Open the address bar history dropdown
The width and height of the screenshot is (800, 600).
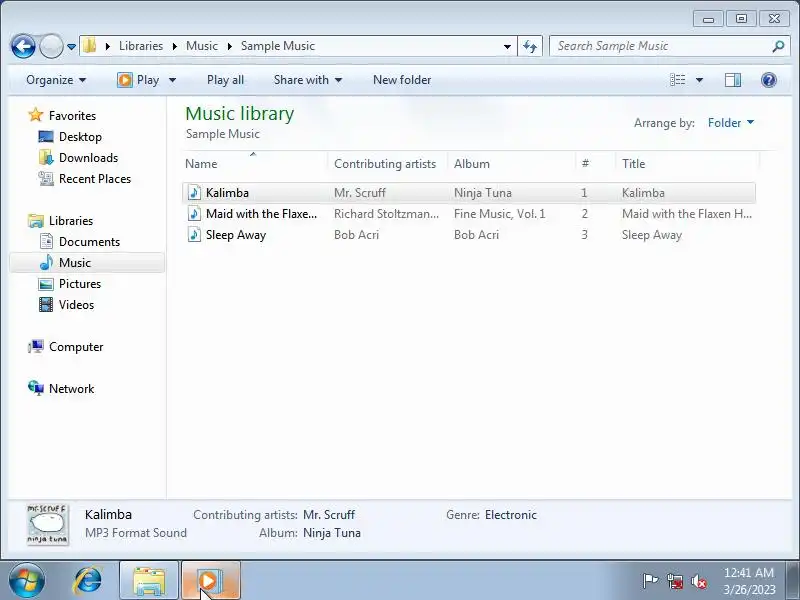[x=507, y=46]
